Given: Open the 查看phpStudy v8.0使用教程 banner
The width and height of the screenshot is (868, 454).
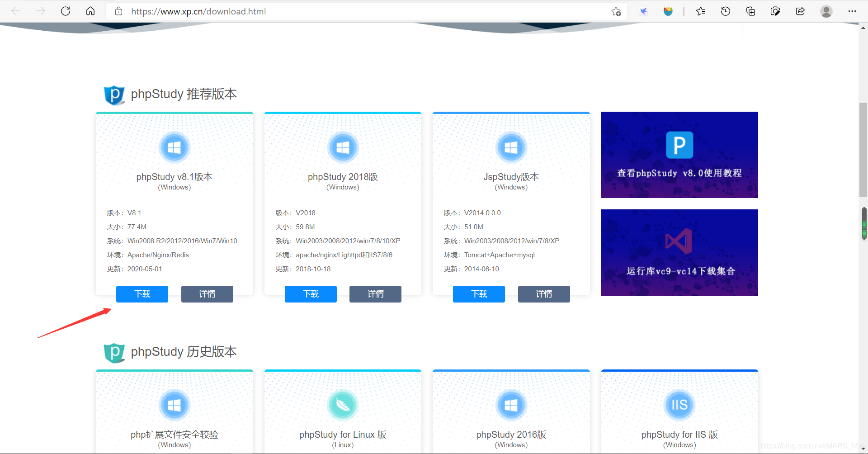Looking at the screenshot, I should [679, 155].
